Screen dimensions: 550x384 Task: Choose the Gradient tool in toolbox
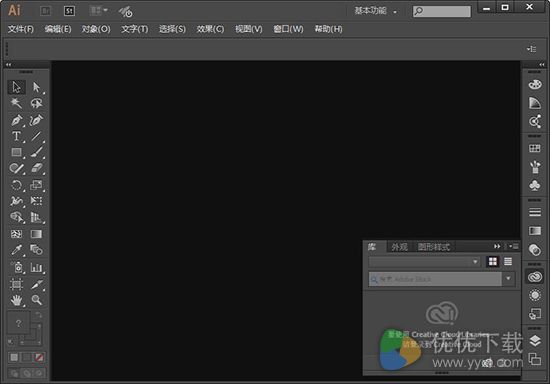[36, 234]
